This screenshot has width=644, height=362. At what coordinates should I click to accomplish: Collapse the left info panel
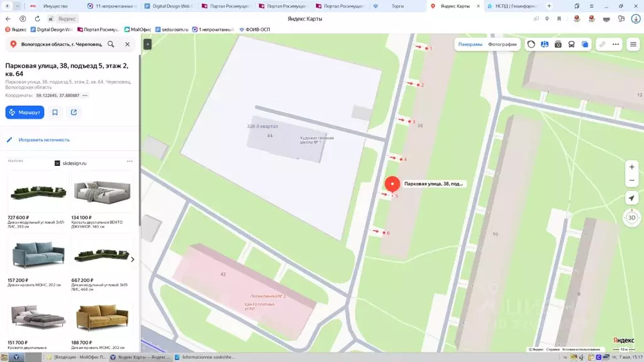(147, 44)
